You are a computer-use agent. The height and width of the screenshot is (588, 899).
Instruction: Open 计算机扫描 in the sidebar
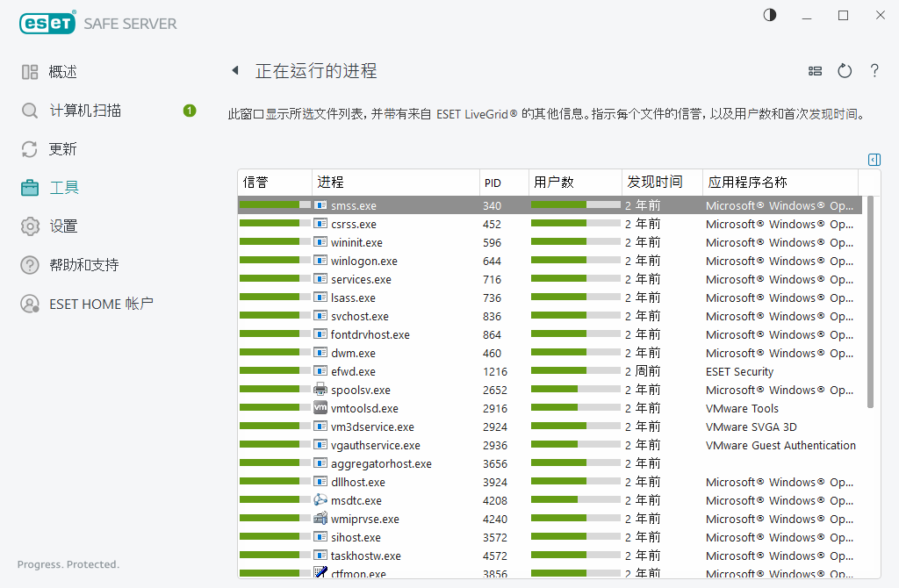coord(84,111)
